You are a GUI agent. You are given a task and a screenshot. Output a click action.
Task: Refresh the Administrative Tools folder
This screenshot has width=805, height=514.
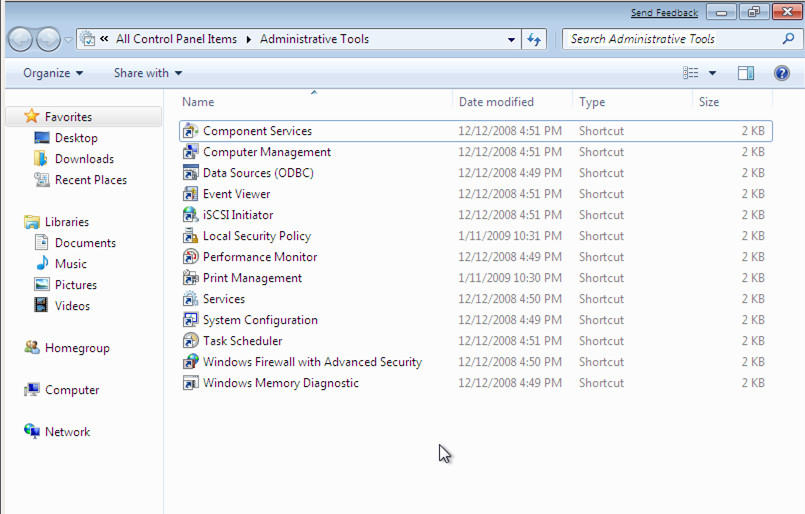pos(534,39)
